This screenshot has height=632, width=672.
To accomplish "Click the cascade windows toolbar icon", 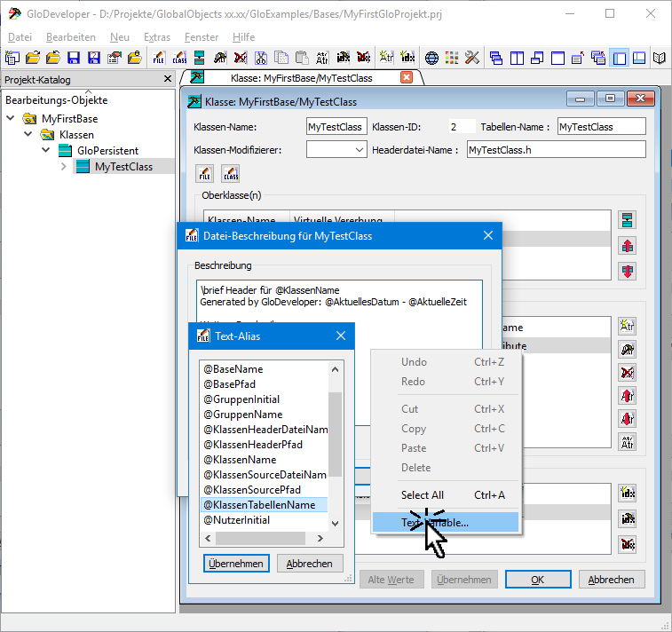I will coord(496,58).
